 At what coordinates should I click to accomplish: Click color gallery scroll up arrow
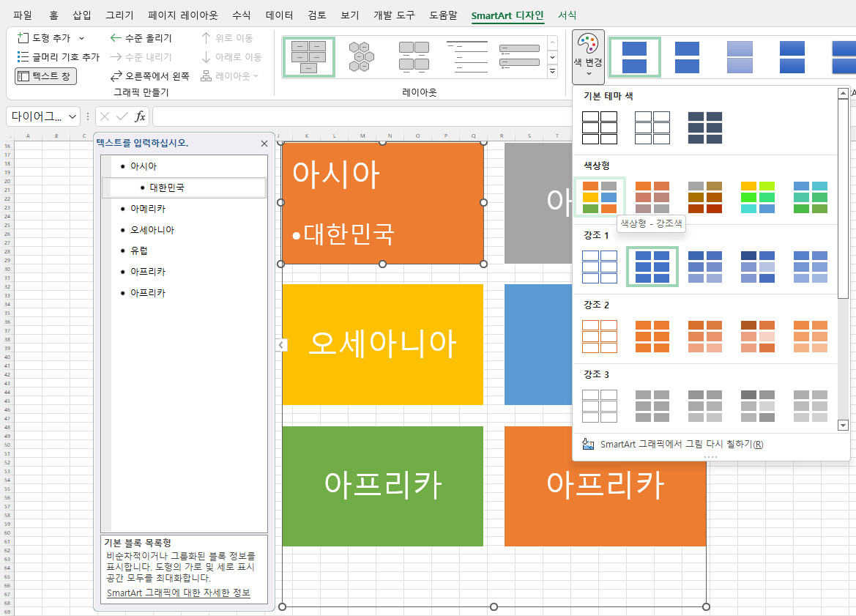coord(843,93)
